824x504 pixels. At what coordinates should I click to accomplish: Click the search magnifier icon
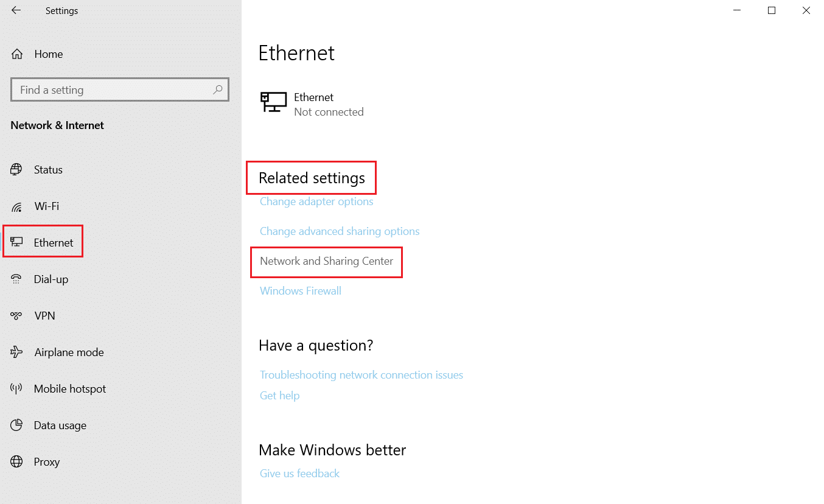(217, 89)
